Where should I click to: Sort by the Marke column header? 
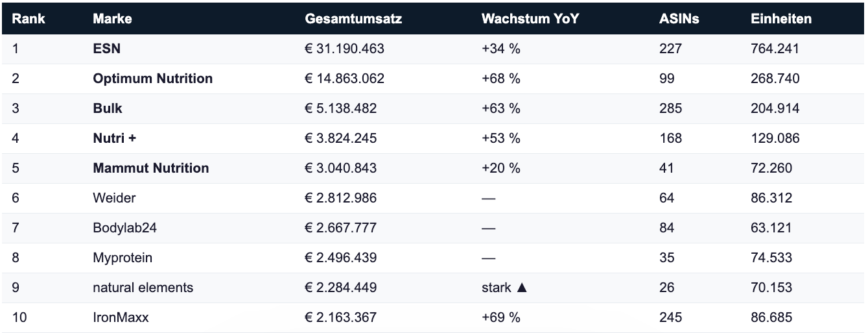coord(112,19)
